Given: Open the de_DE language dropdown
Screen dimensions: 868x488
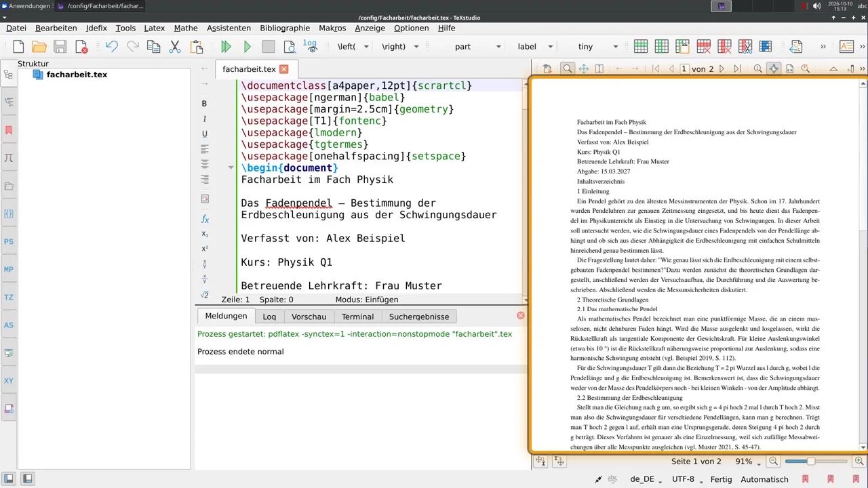Looking at the screenshot, I should [647, 479].
